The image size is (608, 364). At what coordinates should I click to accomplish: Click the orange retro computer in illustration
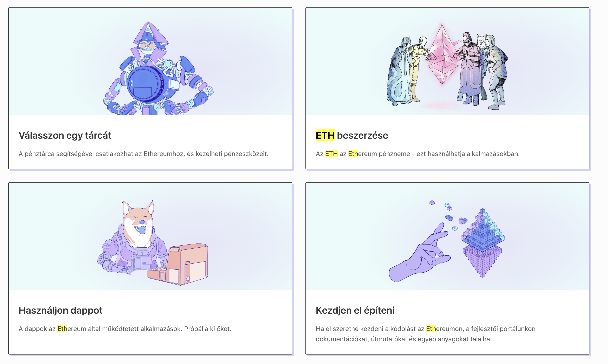point(177,264)
